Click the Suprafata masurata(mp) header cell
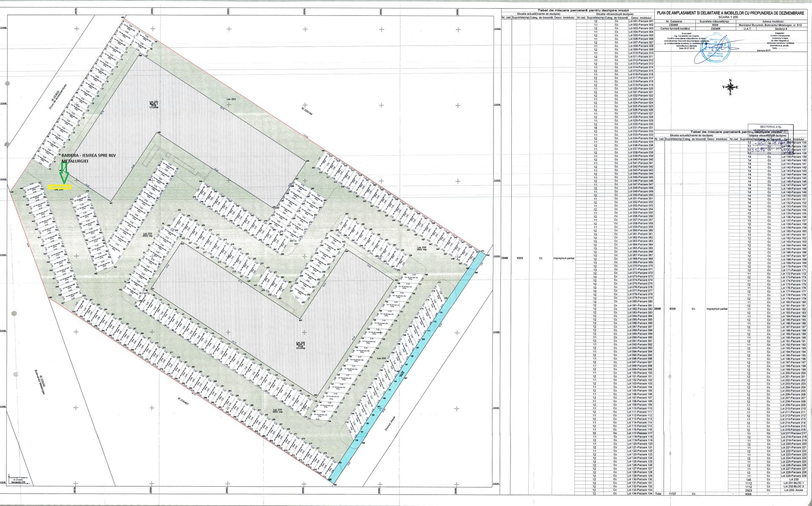Viewport: 812px width, 506px height. 715,21
